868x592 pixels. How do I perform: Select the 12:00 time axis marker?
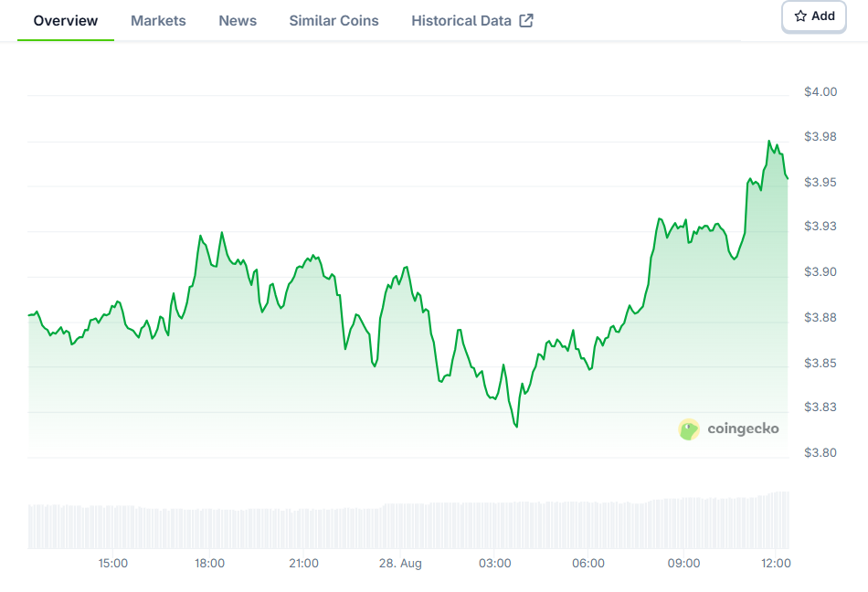click(776, 564)
